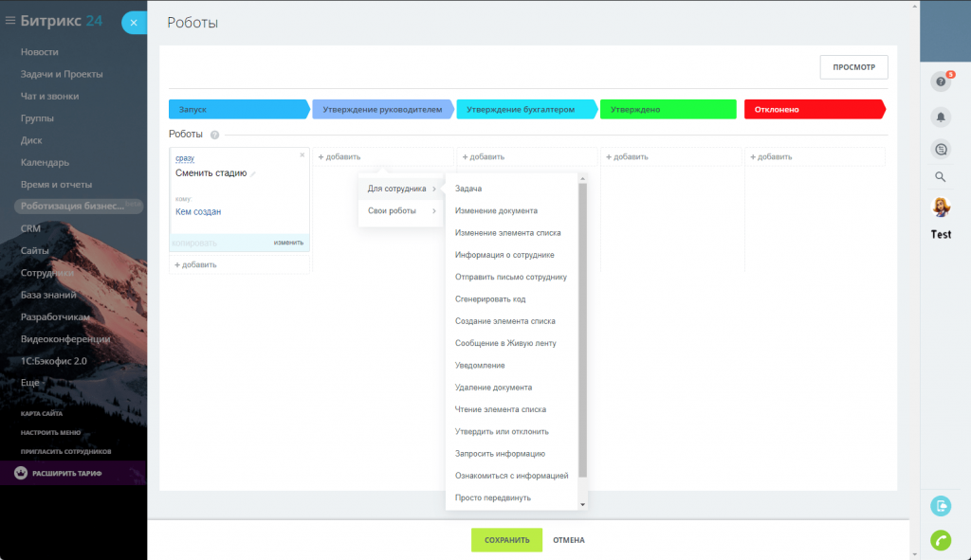This screenshot has width=971, height=560.
Task: Open the help icon with notification badge
Action: click(x=941, y=82)
